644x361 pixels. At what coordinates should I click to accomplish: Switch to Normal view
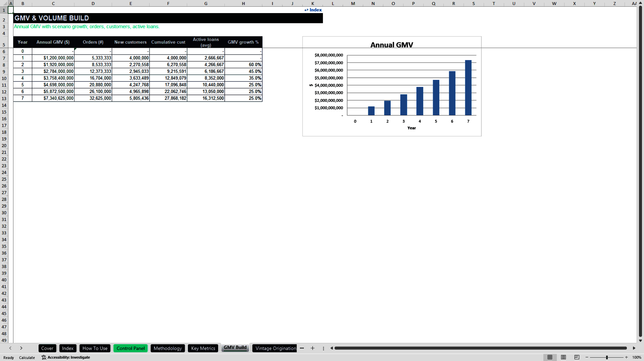[x=550, y=357]
